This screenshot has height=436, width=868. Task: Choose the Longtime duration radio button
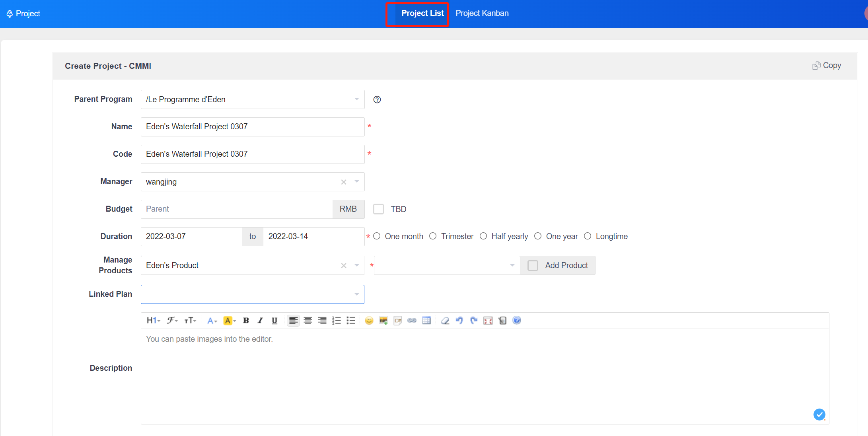[588, 236]
